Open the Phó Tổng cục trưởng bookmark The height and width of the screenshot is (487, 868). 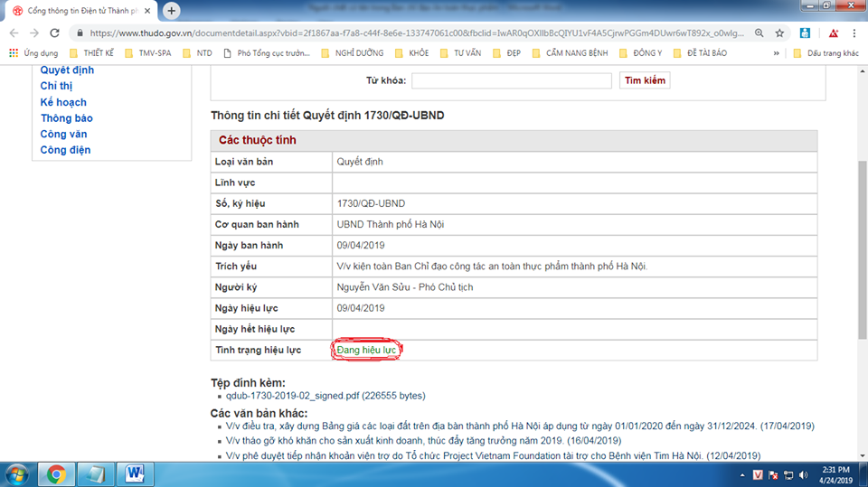click(266, 53)
